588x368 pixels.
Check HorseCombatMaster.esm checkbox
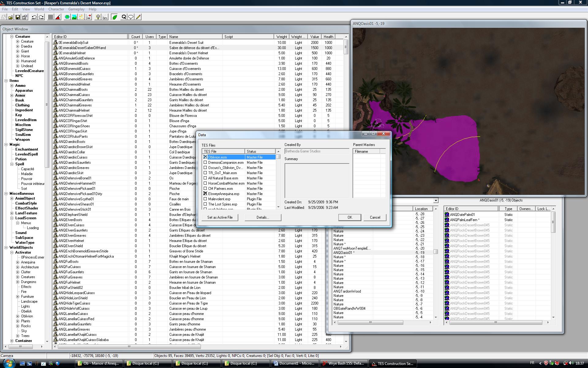205,183
